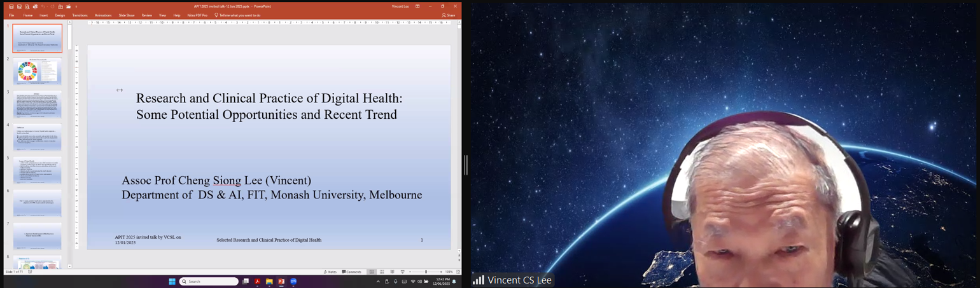
Task: Select slide 4 thumbnail in slide panel
Action: click(x=38, y=137)
